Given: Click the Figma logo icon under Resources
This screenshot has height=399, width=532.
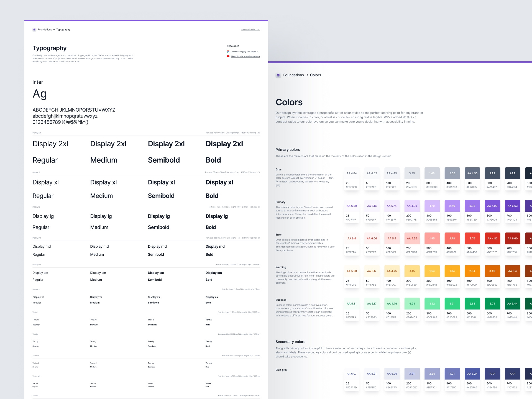Looking at the screenshot, I should pos(228,52).
